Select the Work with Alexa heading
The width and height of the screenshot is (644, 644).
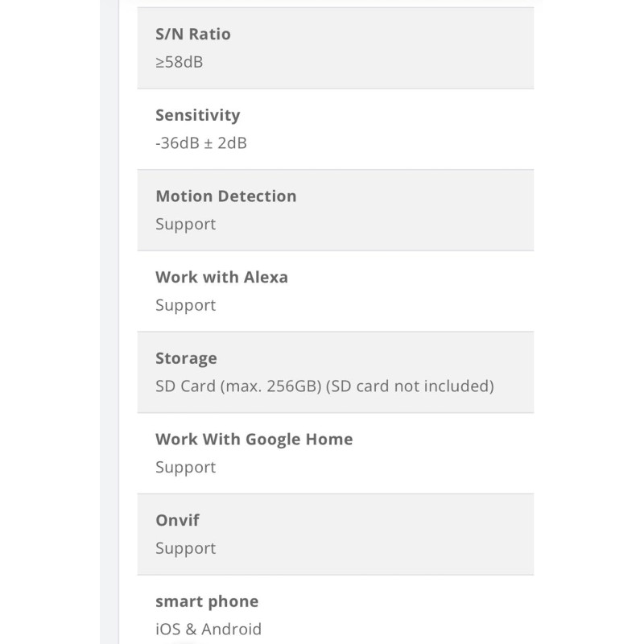(221, 277)
